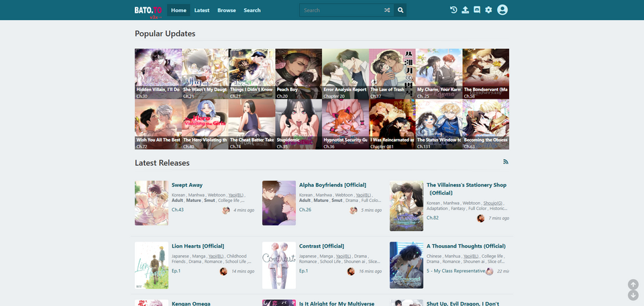
Task: Open the user profile avatar icon
Action: pyautogui.click(x=502, y=10)
